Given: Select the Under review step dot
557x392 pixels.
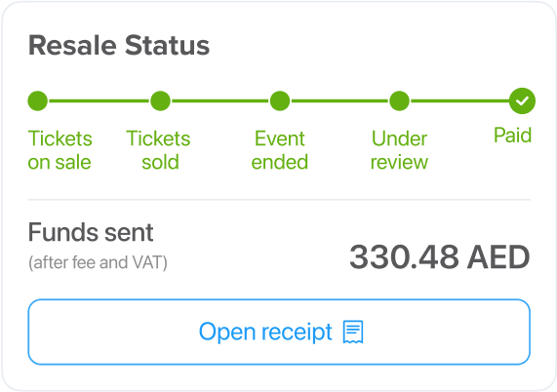Looking at the screenshot, I should pyautogui.click(x=399, y=100).
